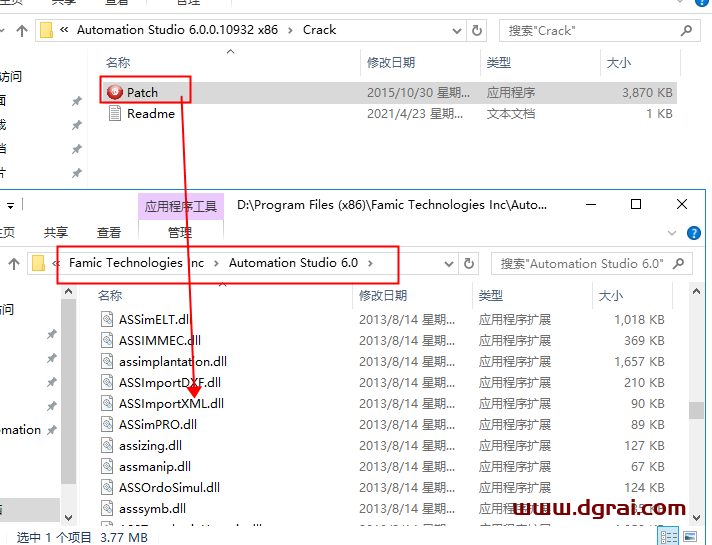Show hidden breadcrumb path in Crack window

64,30
